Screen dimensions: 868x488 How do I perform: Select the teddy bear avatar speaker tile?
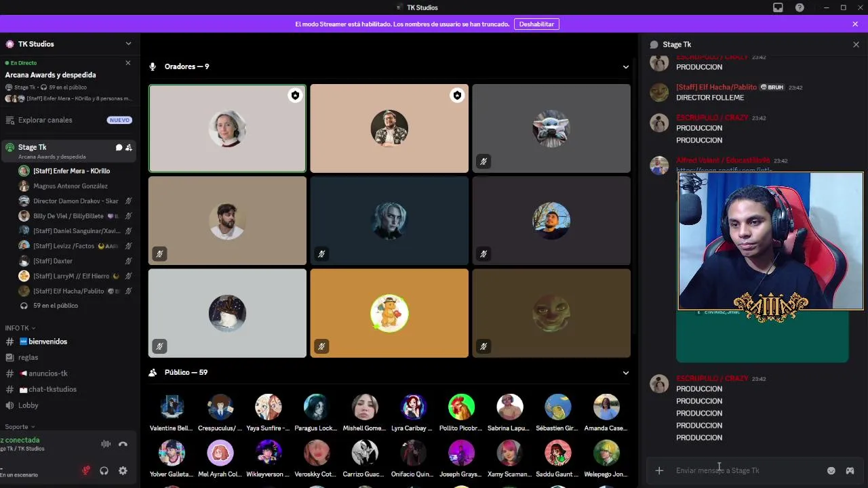pyautogui.click(x=389, y=313)
